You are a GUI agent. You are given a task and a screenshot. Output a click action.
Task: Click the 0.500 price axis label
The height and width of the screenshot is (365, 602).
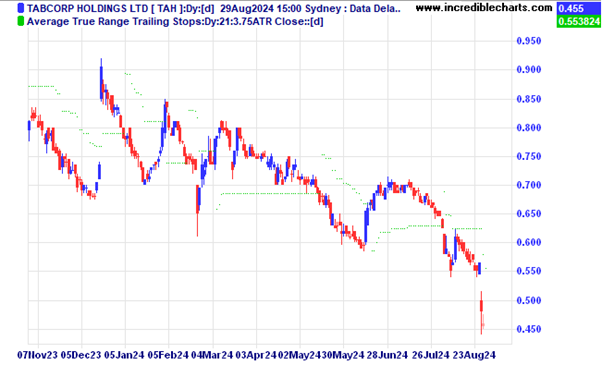click(x=529, y=301)
